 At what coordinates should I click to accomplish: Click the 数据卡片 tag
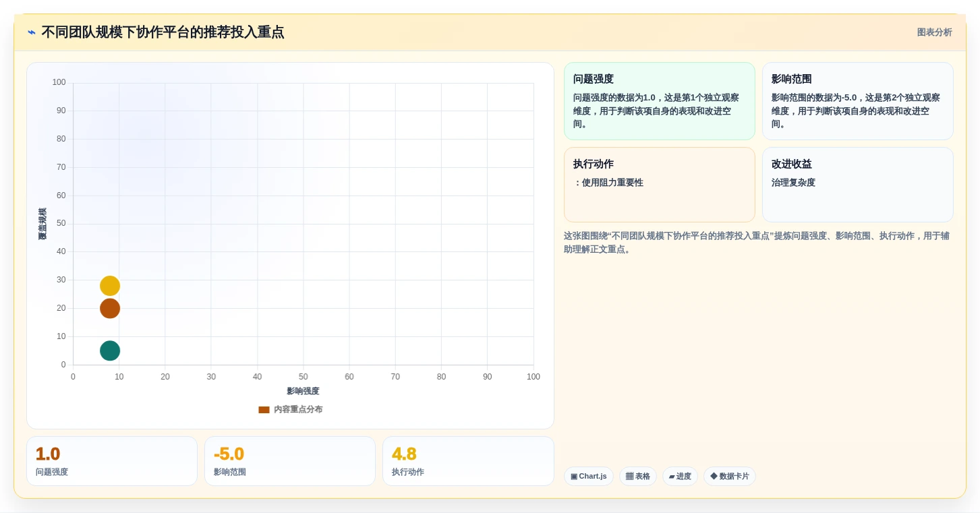(x=730, y=476)
